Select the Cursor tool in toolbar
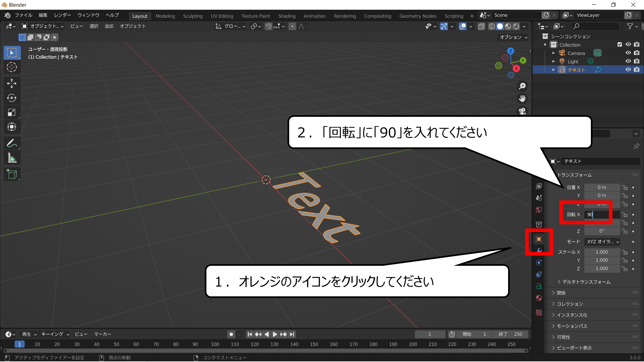The width and height of the screenshot is (644, 362). (12, 67)
